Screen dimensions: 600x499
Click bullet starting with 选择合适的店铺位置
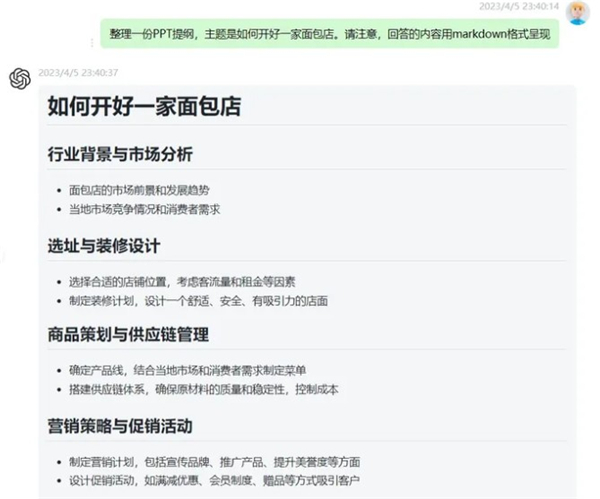pos(182,282)
